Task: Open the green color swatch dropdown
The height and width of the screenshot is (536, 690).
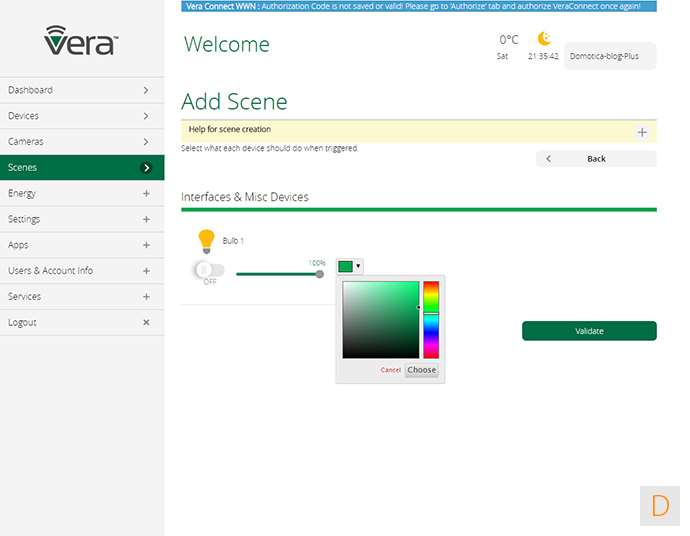Action: click(x=350, y=266)
